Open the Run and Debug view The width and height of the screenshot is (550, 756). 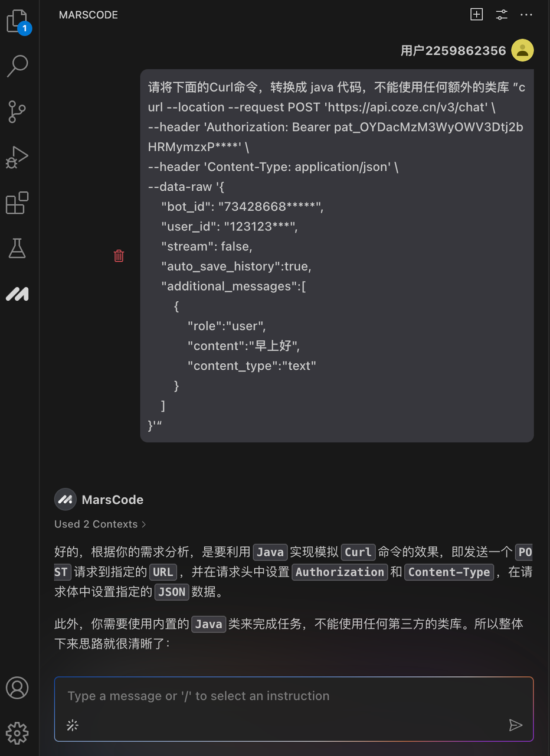pyautogui.click(x=17, y=157)
